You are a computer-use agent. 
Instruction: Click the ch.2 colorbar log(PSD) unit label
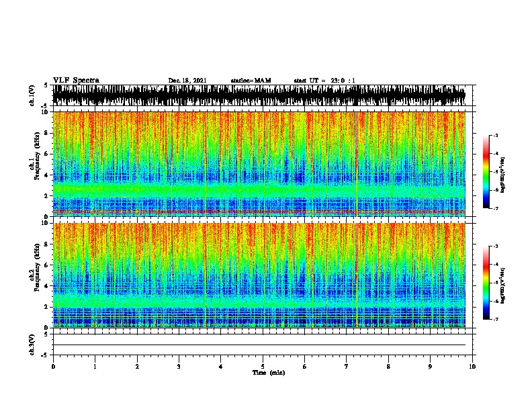pos(503,285)
